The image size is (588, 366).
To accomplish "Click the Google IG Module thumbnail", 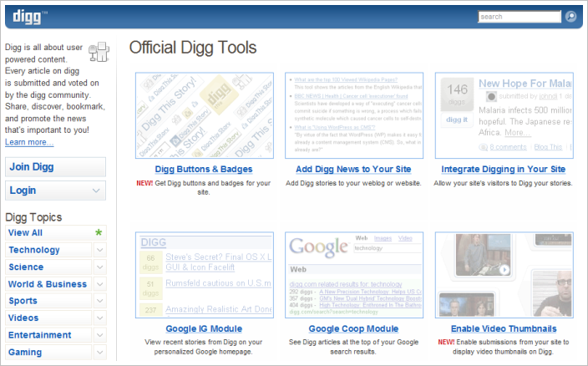I will (205, 275).
